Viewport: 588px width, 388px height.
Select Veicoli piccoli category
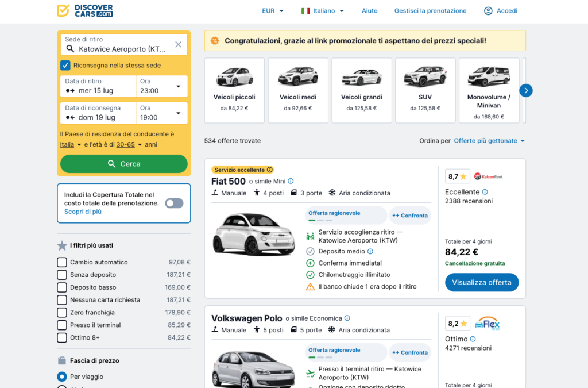click(x=234, y=90)
